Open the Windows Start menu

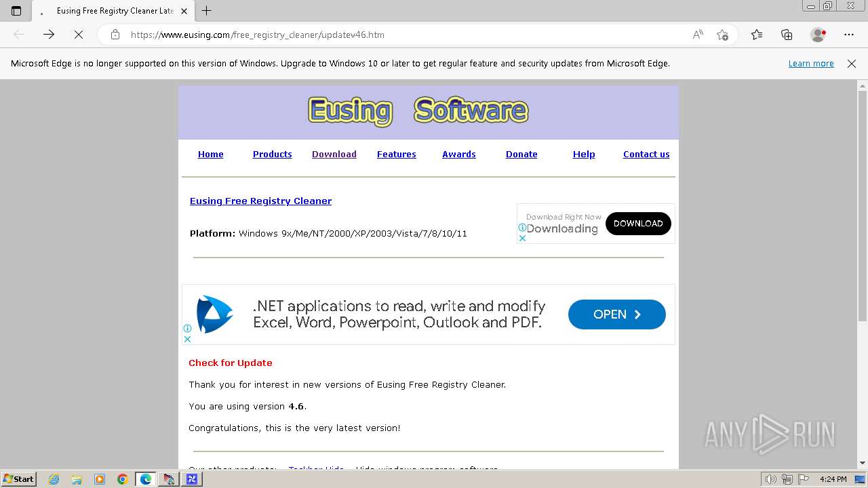tap(19, 479)
